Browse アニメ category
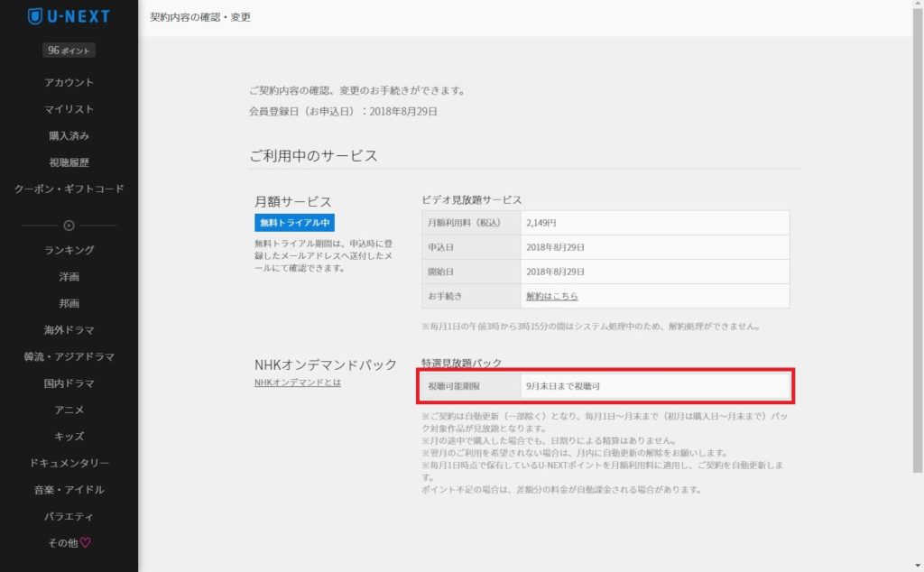 point(69,410)
